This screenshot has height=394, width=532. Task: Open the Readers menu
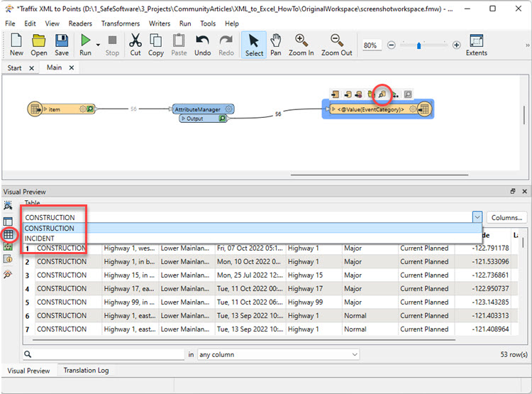[x=80, y=23]
